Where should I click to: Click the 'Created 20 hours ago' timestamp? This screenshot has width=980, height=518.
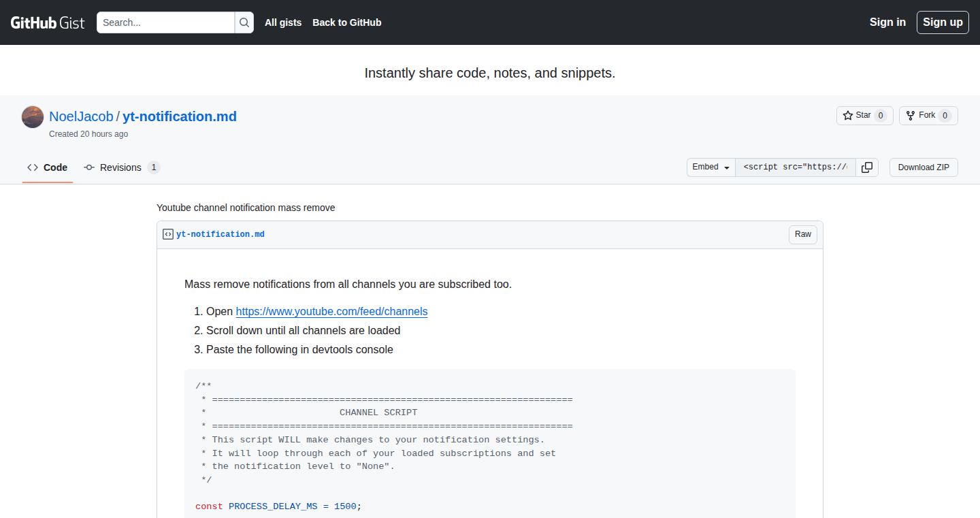coord(88,134)
